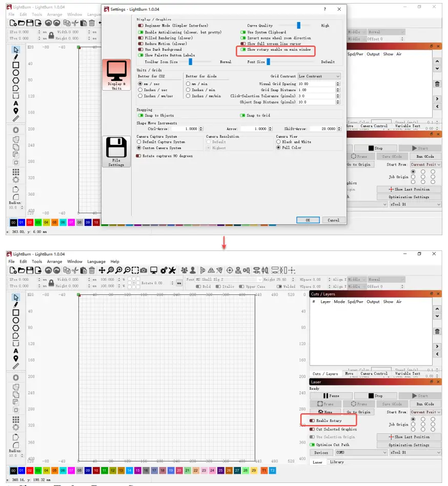Screen dimensions: 448x486
Task: Click aspect lock padlock in lower window
Action: (x=51, y=283)
